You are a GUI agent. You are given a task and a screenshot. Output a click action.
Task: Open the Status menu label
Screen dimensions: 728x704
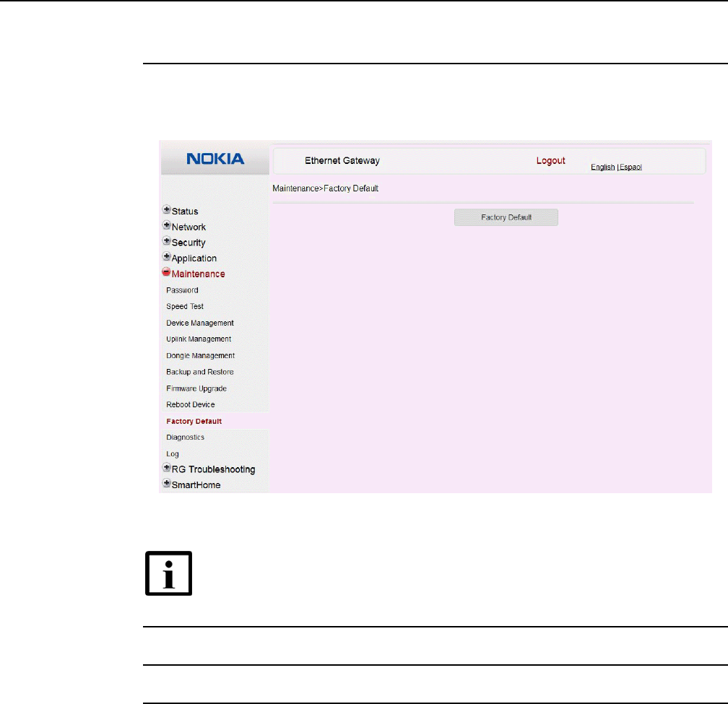point(185,211)
